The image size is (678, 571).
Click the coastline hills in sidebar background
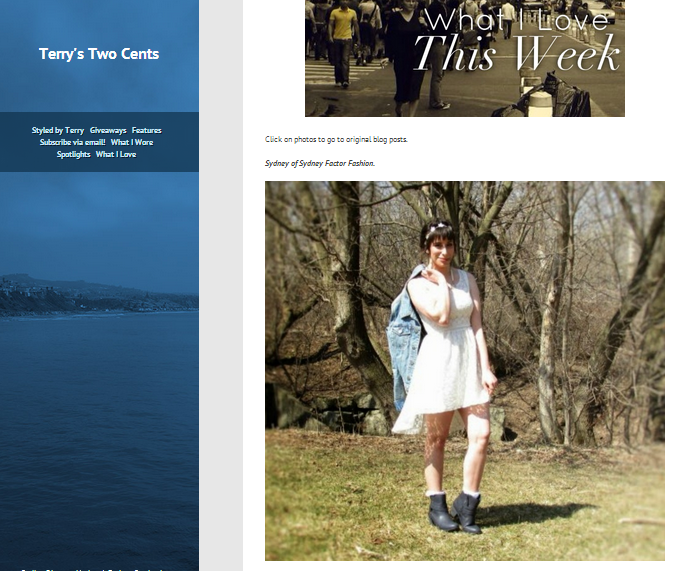[99, 295]
